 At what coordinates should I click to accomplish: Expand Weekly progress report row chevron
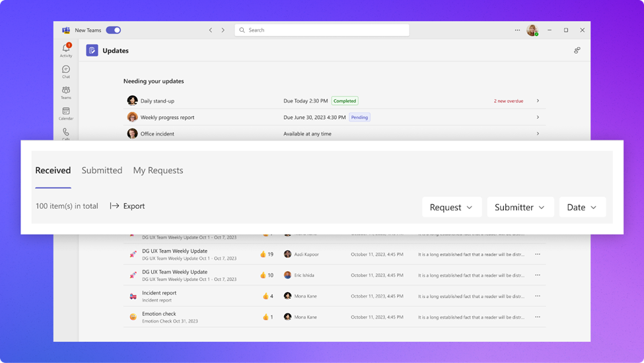[x=538, y=117]
